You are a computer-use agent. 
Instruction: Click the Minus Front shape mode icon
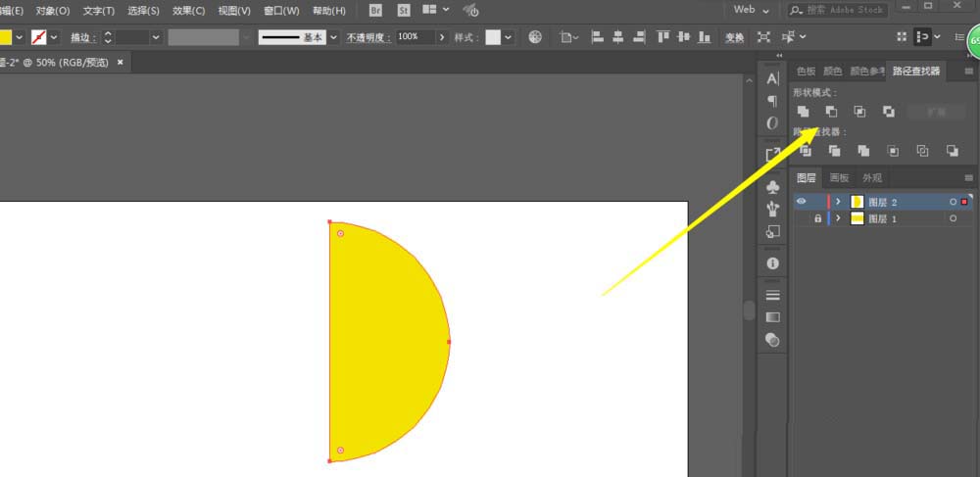[x=831, y=112]
